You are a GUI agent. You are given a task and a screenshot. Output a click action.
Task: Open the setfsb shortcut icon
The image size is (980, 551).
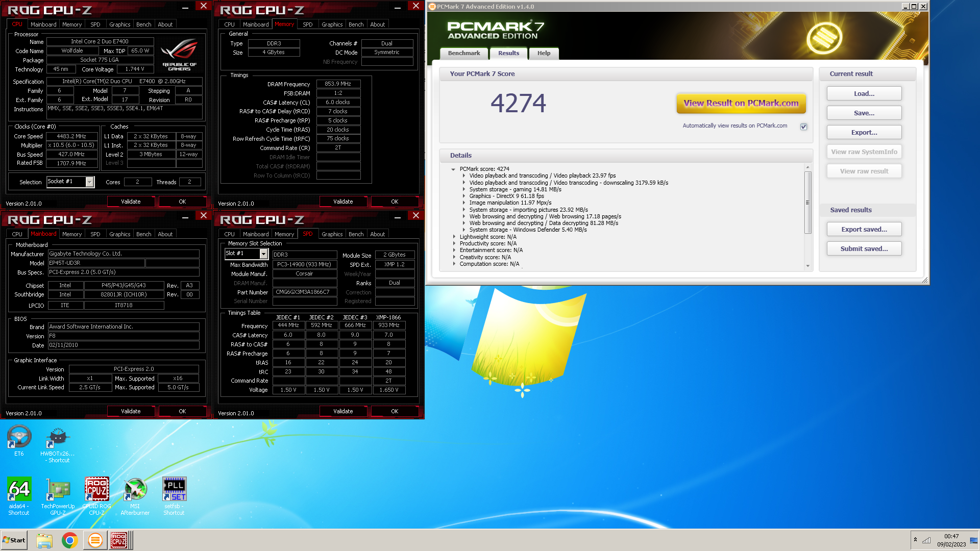point(174,495)
